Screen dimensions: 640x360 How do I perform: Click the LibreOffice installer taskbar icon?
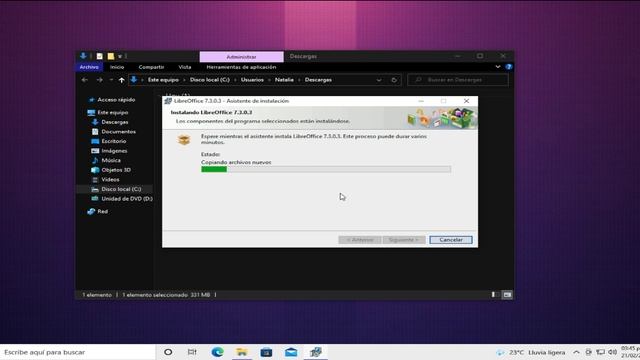coord(316,352)
